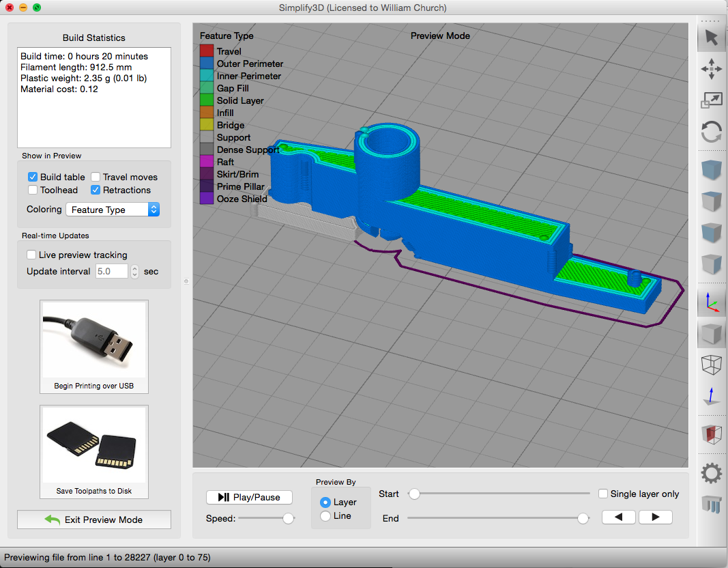Select the Line preview radio button
The width and height of the screenshot is (728, 568).
click(325, 516)
